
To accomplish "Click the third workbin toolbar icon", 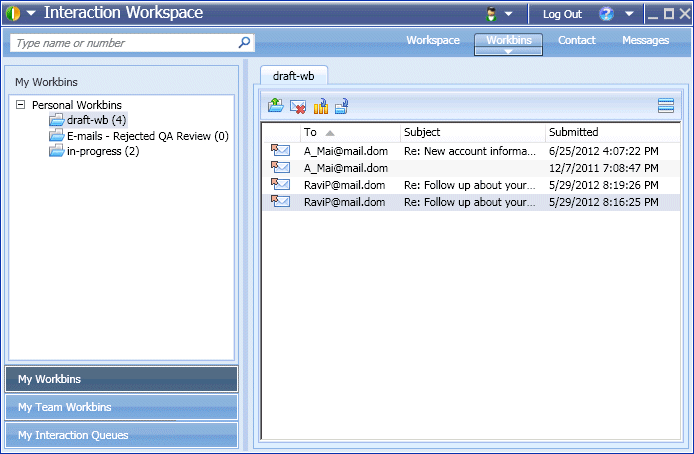I will [320, 106].
